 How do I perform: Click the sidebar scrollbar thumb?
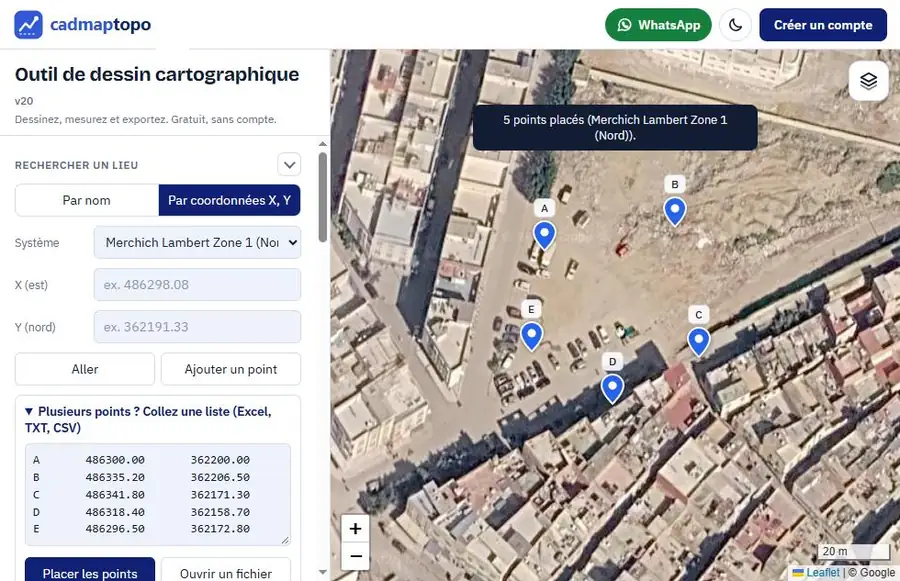323,197
